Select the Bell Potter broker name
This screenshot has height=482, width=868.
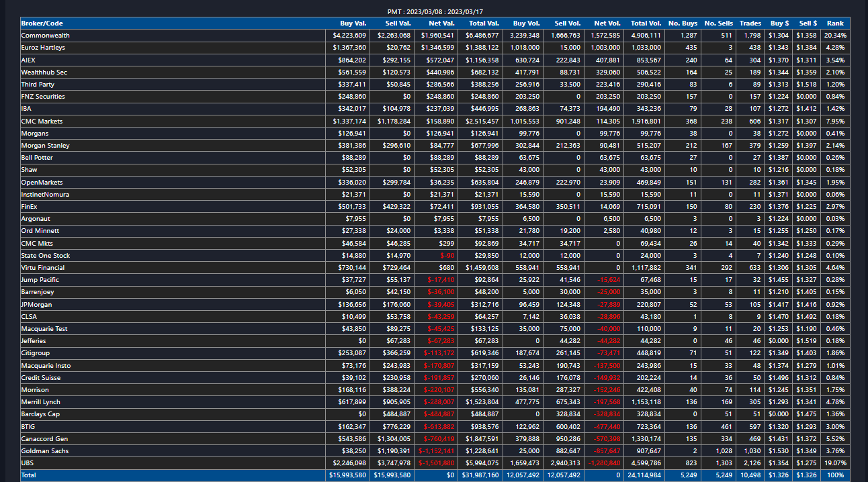[38, 158]
